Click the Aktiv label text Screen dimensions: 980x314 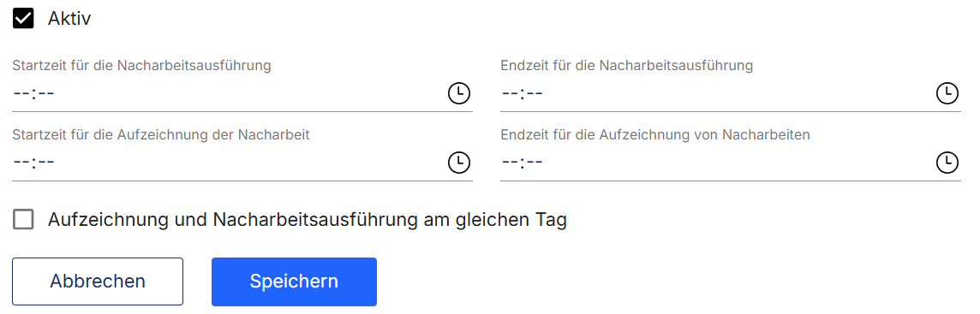(69, 19)
